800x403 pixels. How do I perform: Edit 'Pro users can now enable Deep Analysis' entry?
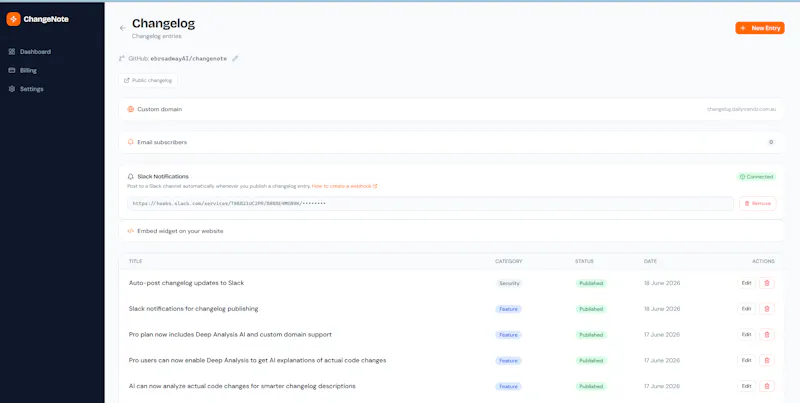click(746, 360)
